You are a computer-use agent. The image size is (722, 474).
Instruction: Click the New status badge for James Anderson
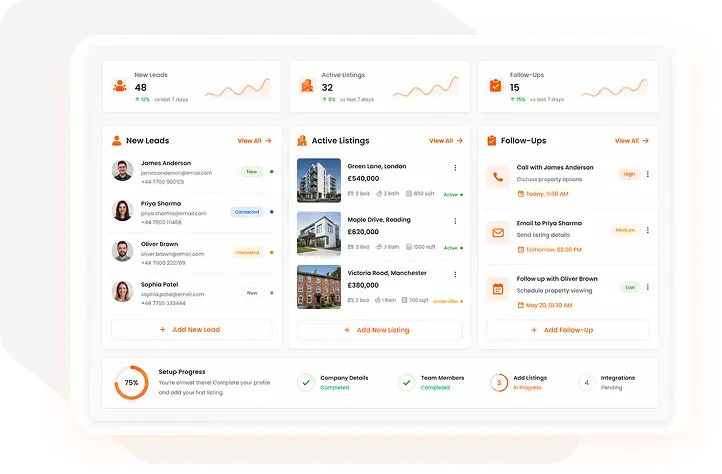click(251, 171)
